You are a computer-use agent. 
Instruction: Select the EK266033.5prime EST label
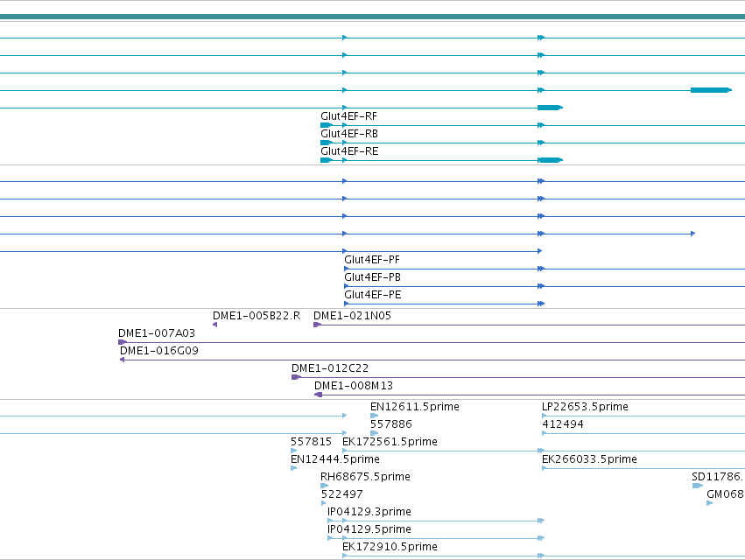(x=589, y=459)
